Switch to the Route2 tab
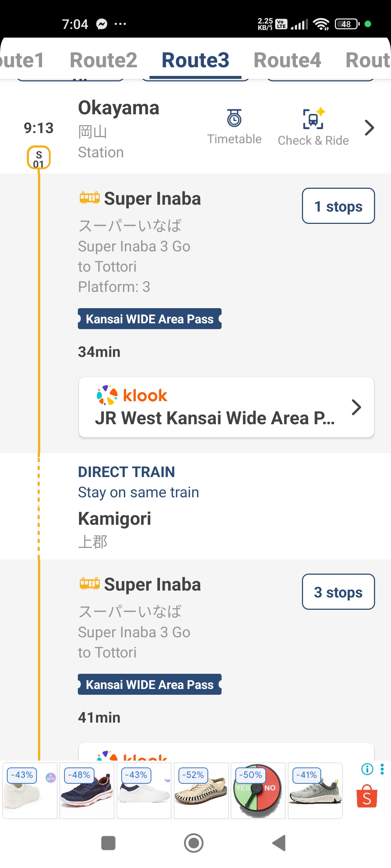 coord(104,60)
